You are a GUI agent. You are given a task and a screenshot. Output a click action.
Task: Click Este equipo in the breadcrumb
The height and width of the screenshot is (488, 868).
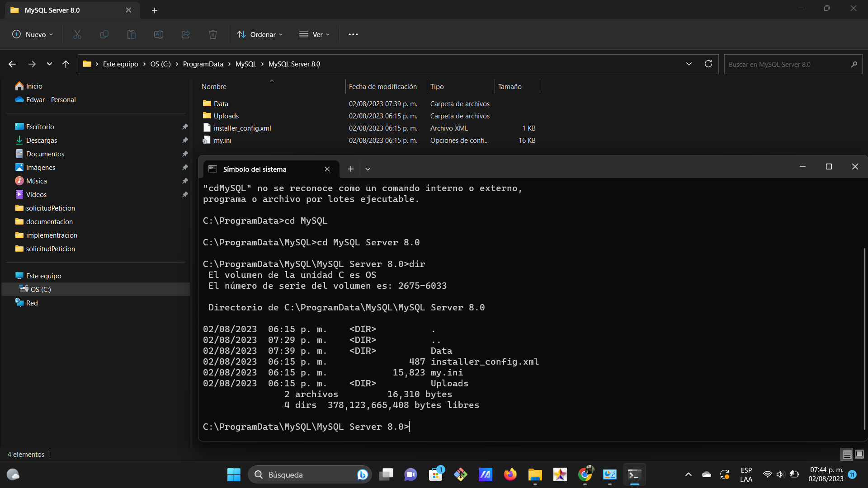121,64
